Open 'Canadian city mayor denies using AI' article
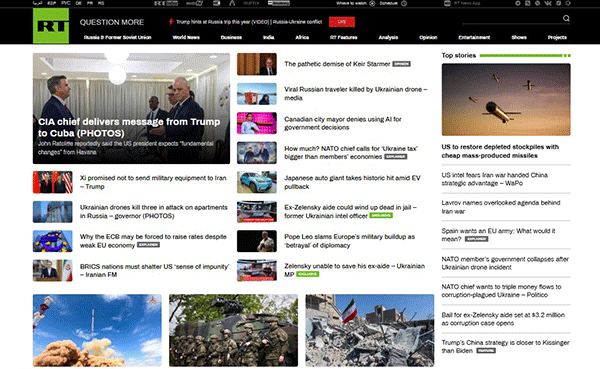The image size is (600, 369). coord(342,123)
